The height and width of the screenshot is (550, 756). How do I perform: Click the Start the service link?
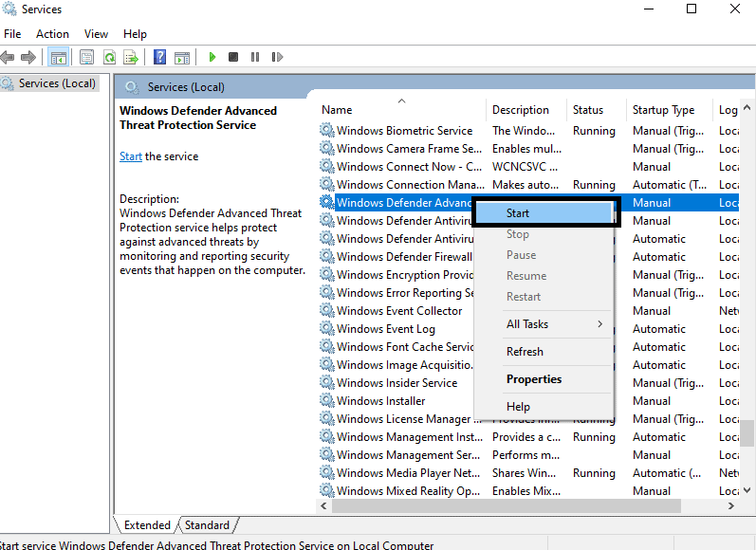point(131,156)
